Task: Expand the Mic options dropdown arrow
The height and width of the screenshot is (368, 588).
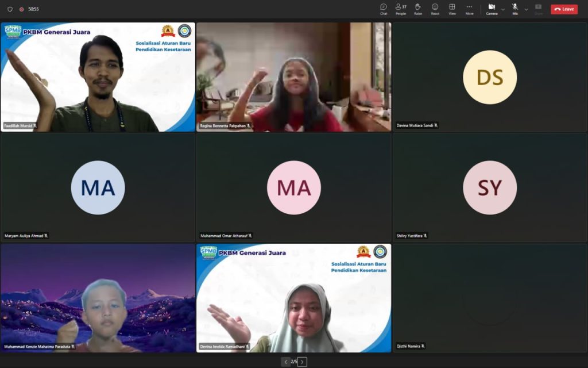Action: (526, 9)
